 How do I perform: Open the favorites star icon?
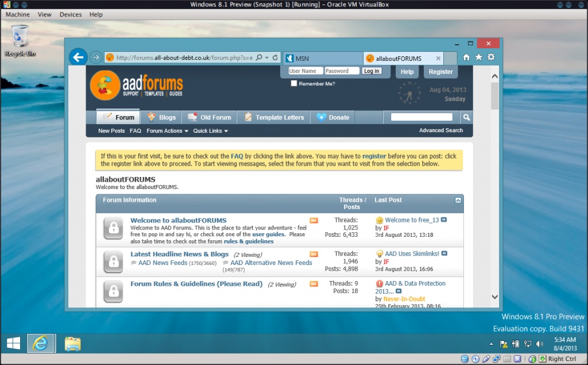478,57
